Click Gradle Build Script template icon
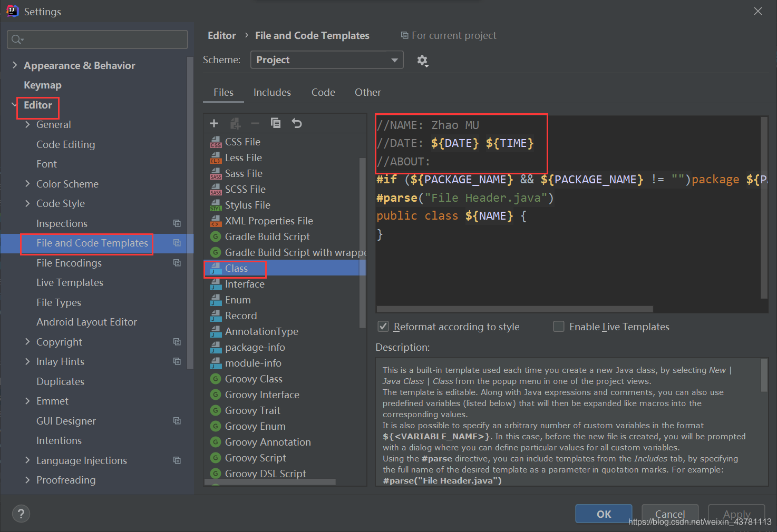This screenshot has width=777, height=532. coord(215,237)
